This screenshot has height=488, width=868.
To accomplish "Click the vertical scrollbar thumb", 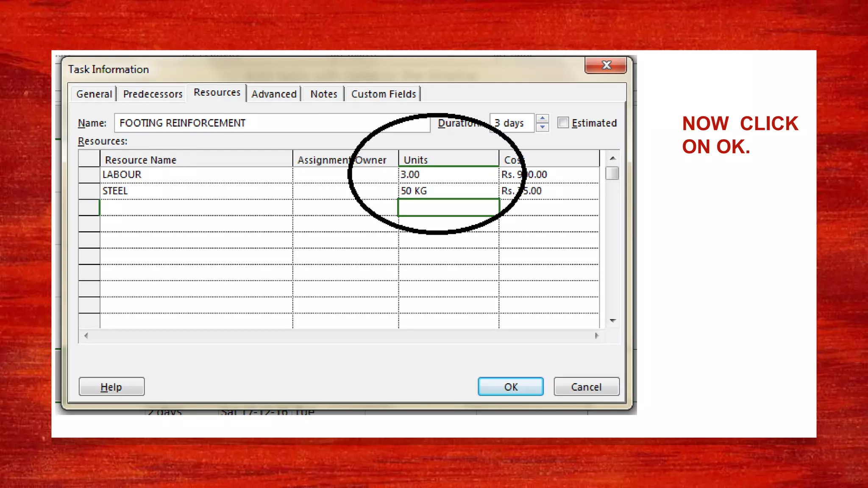I will tap(612, 173).
